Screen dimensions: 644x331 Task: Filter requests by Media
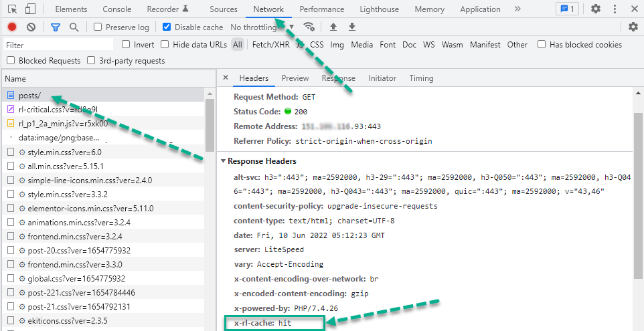(362, 45)
